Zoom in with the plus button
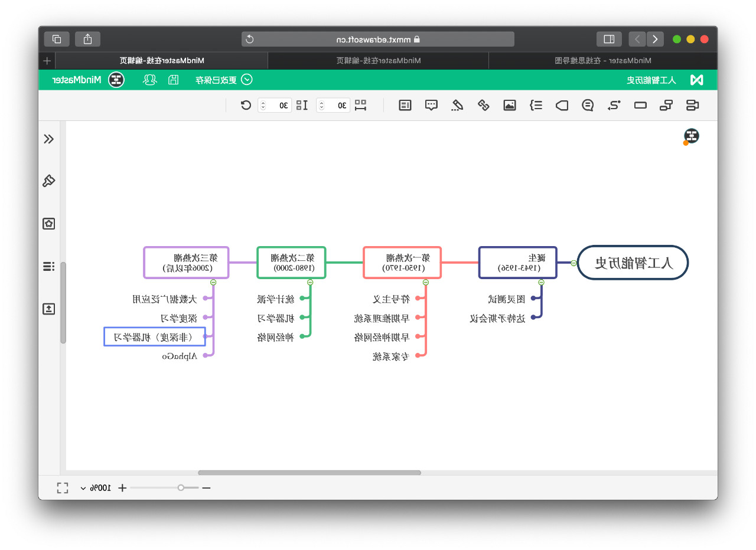Viewport: 756px width, 550px height. 122,488
